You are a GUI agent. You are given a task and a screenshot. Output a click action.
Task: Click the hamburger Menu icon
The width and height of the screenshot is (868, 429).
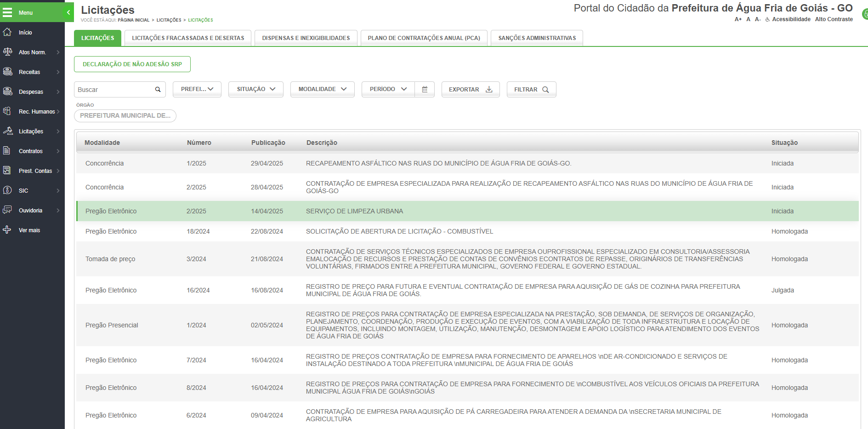click(x=7, y=12)
